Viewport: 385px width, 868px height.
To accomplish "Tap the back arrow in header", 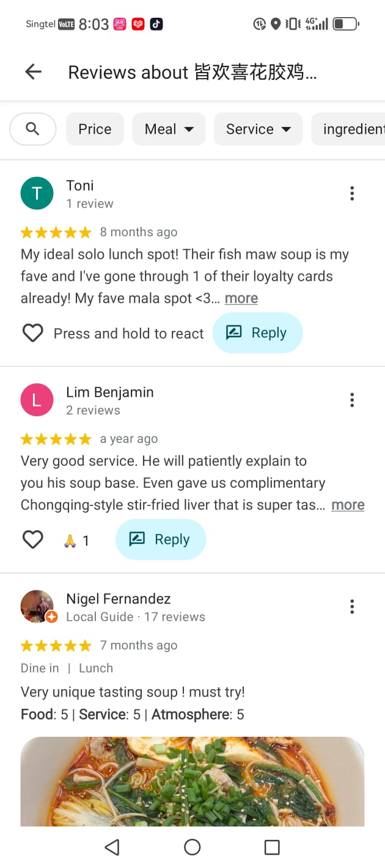I will tap(33, 72).
